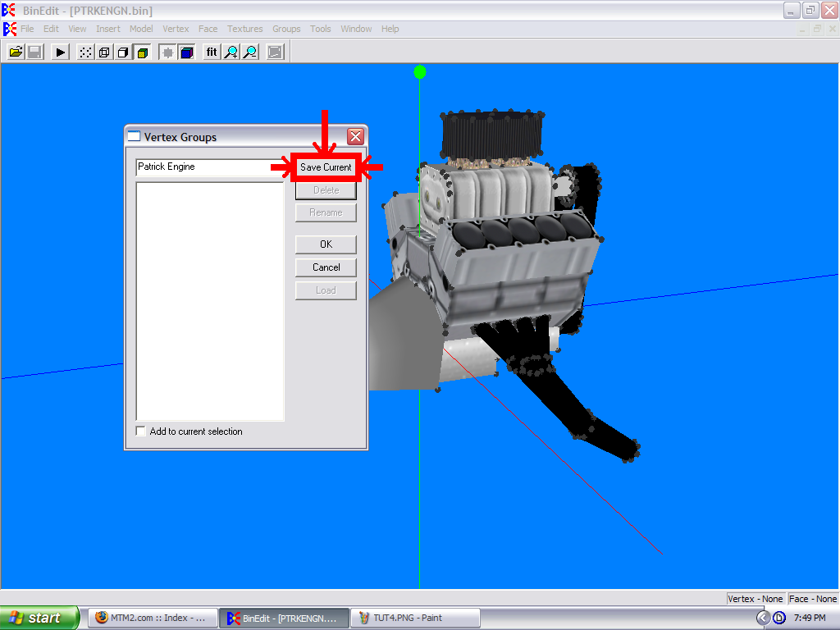Select the yellow textured cube display mode
840x630 pixels.
(143, 52)
